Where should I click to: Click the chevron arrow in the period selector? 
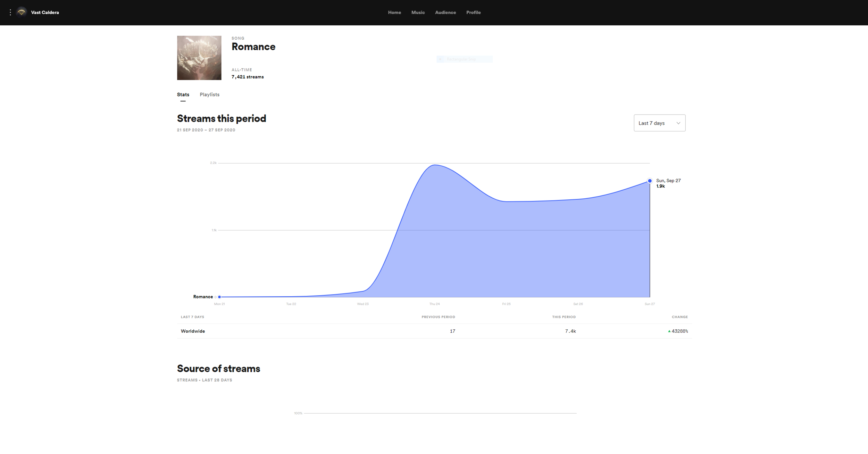tap(678, 123)
